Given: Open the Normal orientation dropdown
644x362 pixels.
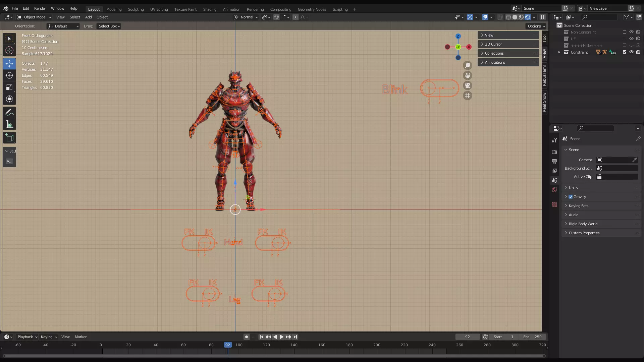Looking at the screenshot, I should click(x=246, y=17).
